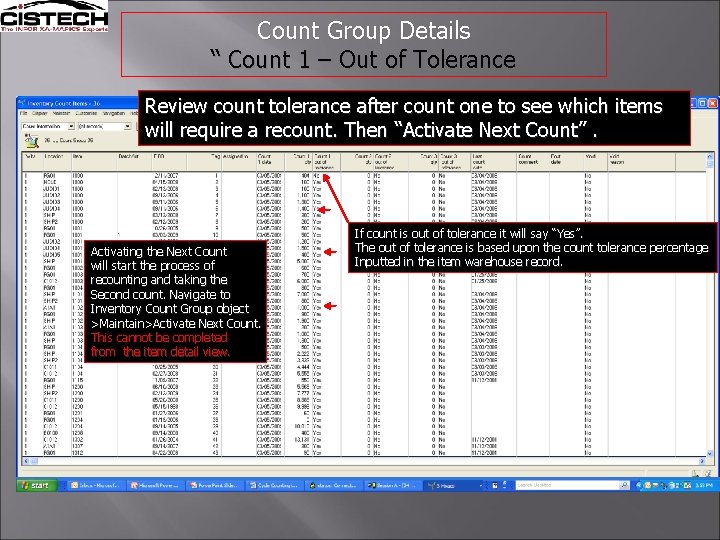The width and height of the screenshot is (720, 540).
Task: Switch to Inbox - Microsoft taskbar item
Action: [x=95, y=485]
